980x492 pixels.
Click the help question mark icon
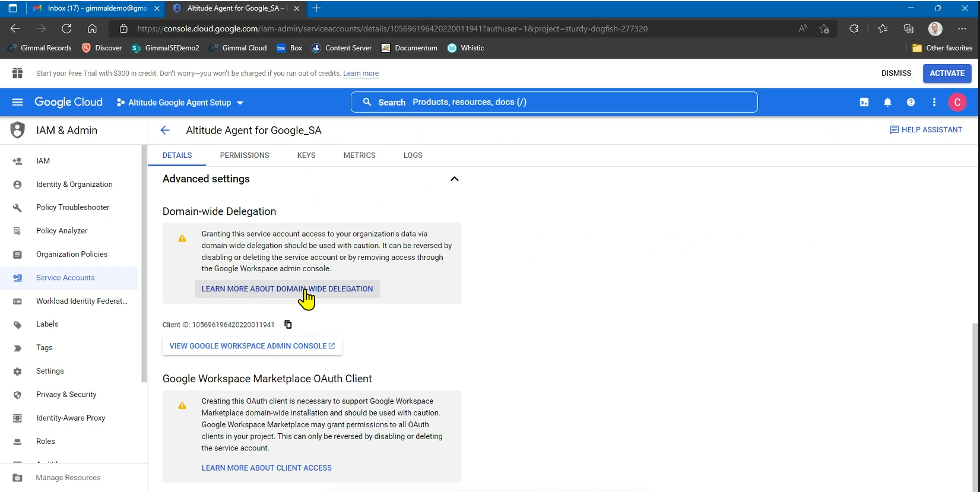(x=911, y=103)
